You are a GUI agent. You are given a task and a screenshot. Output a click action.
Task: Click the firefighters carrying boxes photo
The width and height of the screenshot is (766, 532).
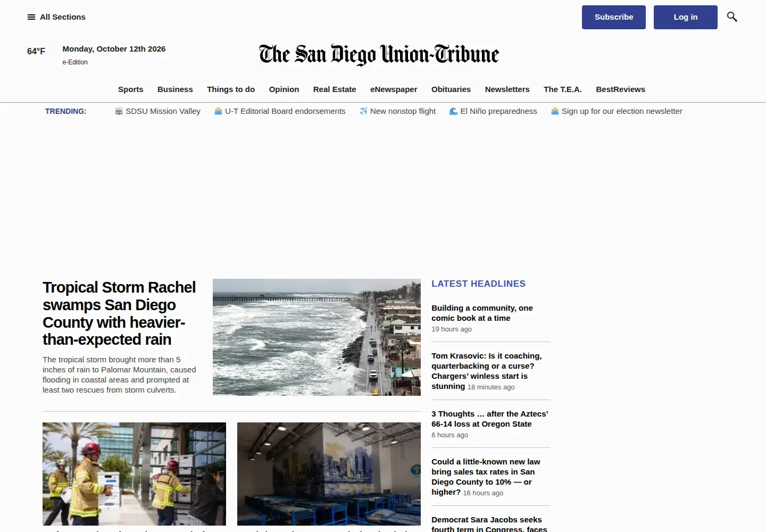(134, 474)
